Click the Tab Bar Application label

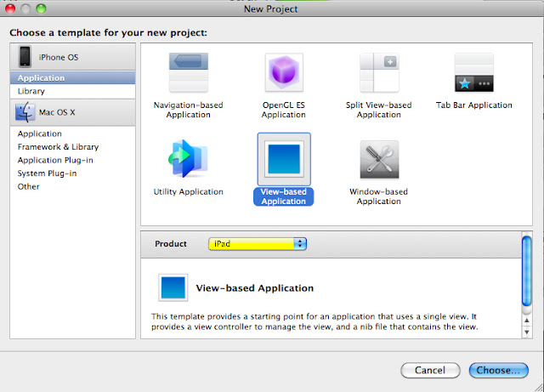click(x=474, y=105)
